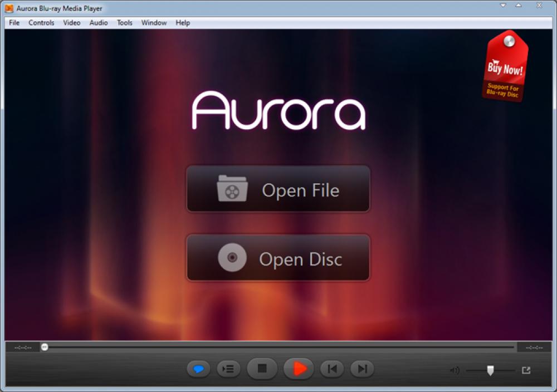Screen dimensions: 557x392
Task: Show the playlist panel icon
Action: click(x=228, y=369)
